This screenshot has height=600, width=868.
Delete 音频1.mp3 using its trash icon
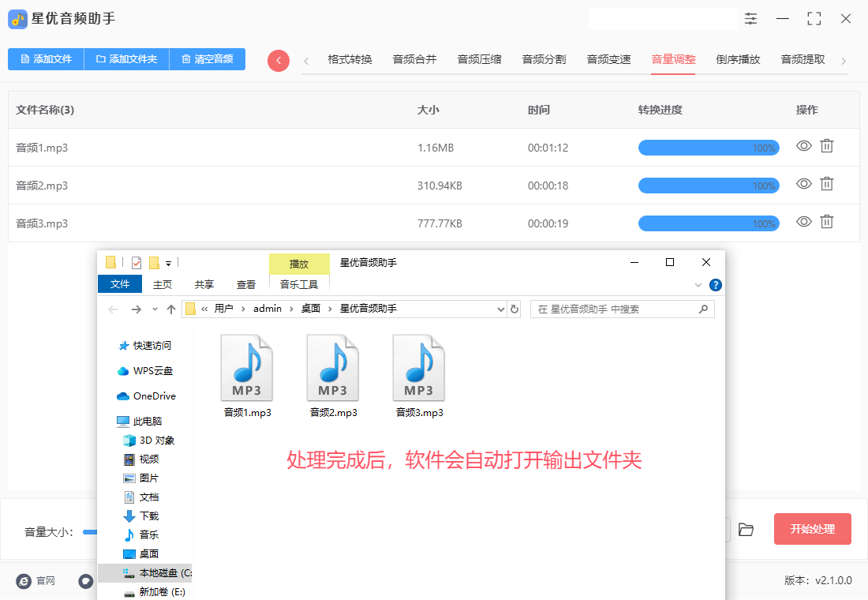pos(826,146)
